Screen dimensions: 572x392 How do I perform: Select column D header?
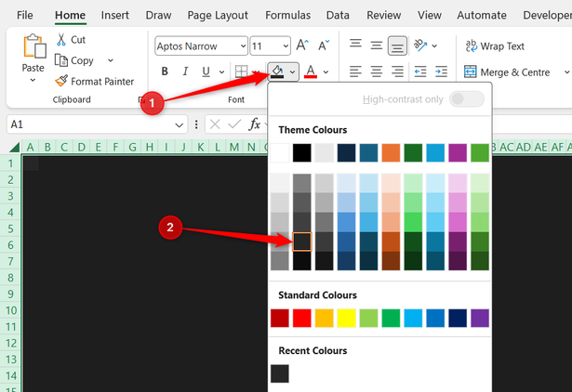coord(81,147)
